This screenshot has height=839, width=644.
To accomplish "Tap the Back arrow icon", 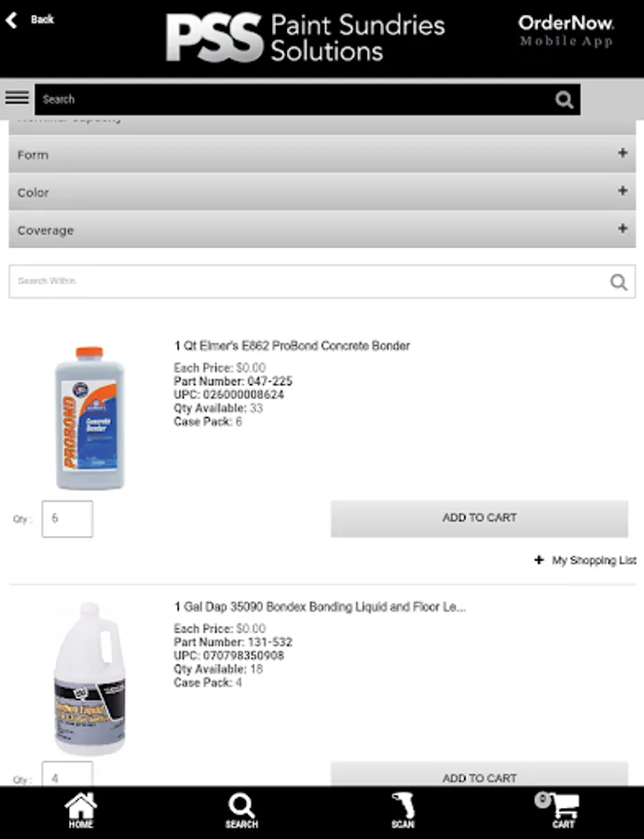I will [x=13, y=20].
